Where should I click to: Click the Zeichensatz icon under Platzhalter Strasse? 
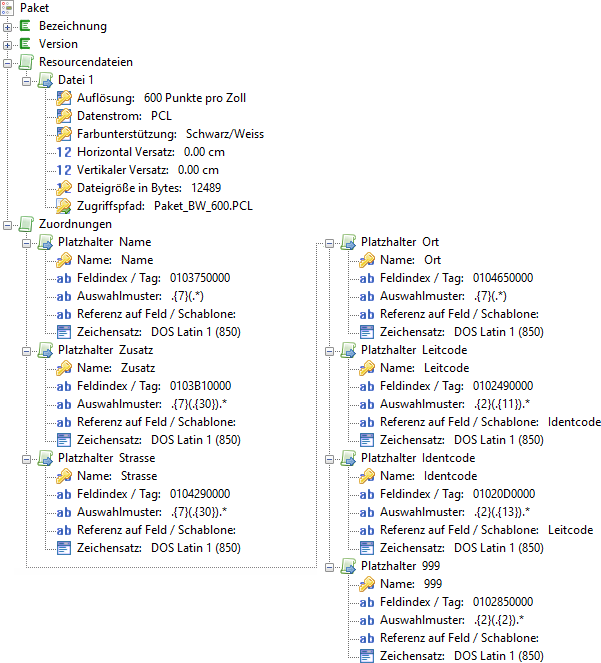click(64, 548)
